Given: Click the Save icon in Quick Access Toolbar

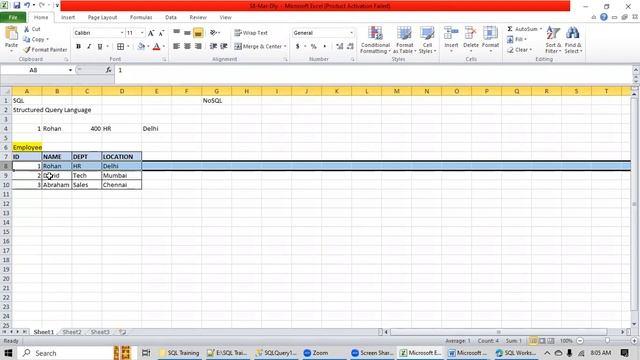Looking at the screenshot, I should point(17,6).
